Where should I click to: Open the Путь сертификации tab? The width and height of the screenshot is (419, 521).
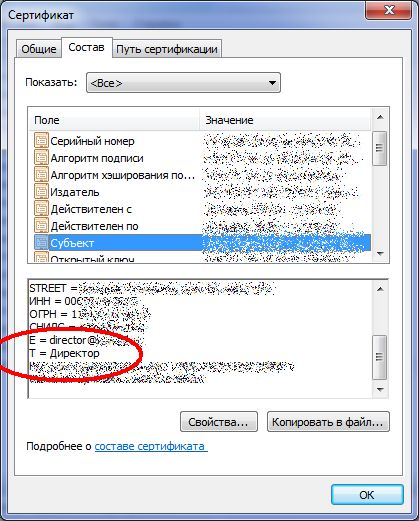point(167,49)
